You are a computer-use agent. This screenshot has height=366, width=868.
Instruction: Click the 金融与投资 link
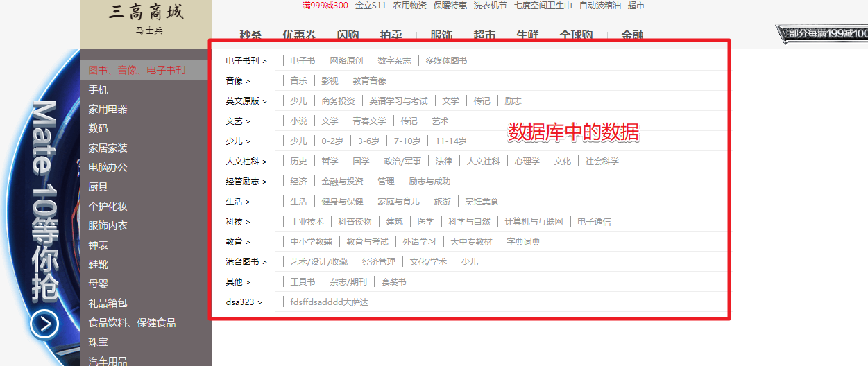[342, 182]
